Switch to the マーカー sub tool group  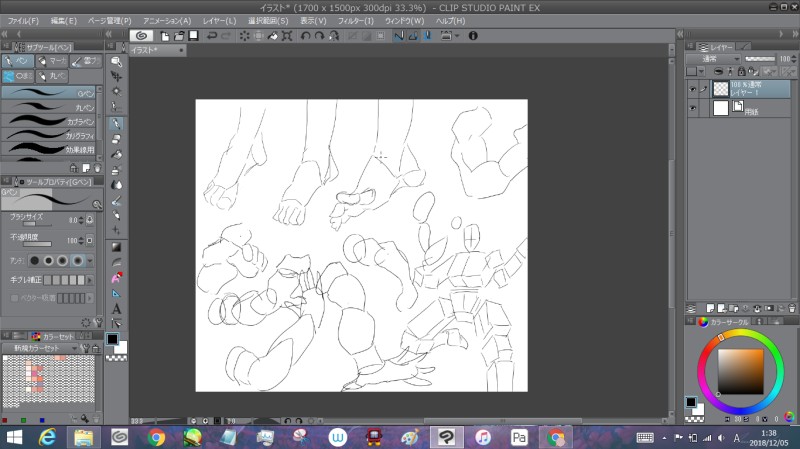(x=52, y=61)
